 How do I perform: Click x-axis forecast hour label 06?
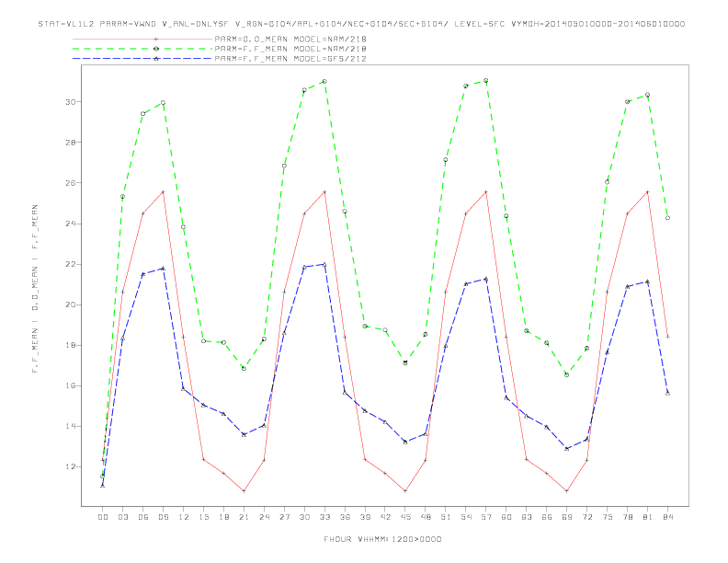pyautogui.click(x=143, y=517)
